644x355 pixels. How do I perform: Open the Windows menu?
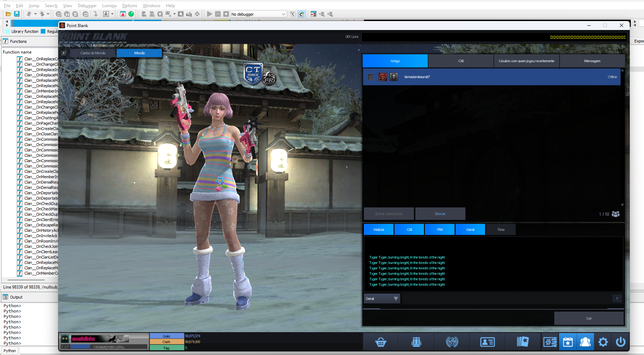pos(151,5)
